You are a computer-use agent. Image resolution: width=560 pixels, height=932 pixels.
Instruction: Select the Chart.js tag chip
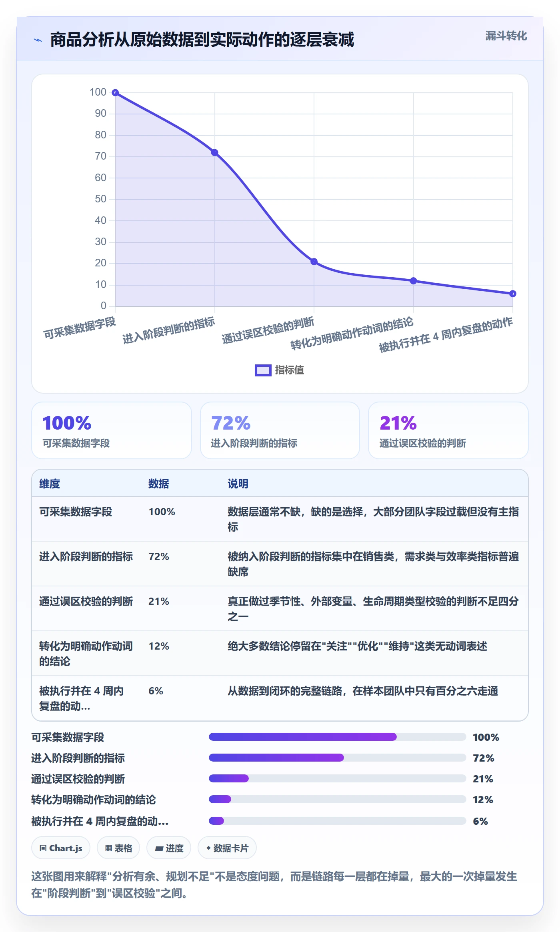point(61,848)
